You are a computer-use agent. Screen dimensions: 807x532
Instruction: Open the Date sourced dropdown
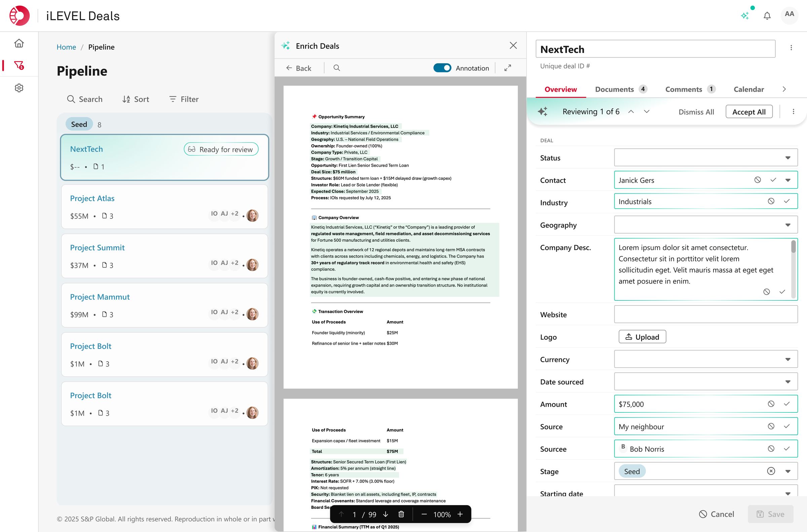pyautogui.click(x=706, y=381)
